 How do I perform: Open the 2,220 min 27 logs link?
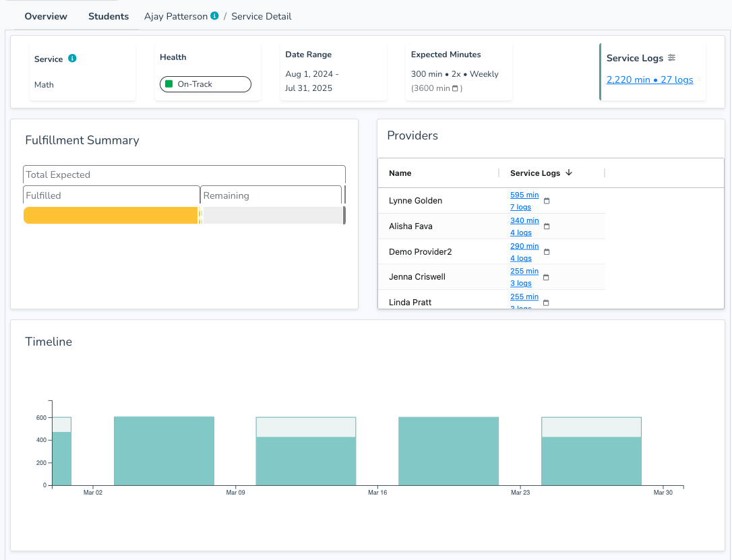(650, 80)
